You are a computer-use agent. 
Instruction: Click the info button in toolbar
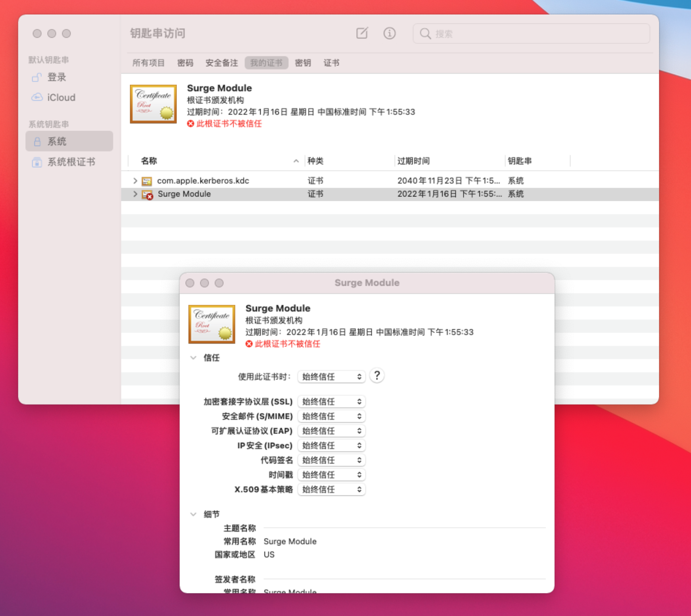390,33
